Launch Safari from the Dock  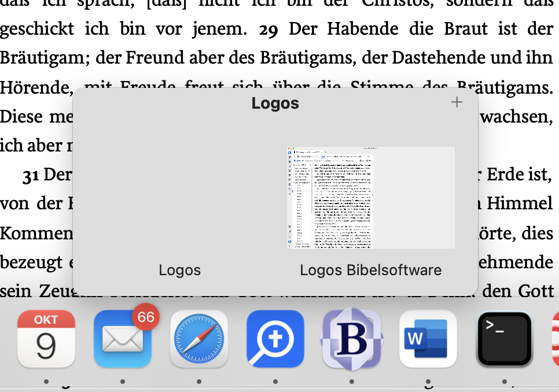click(199, 339)
